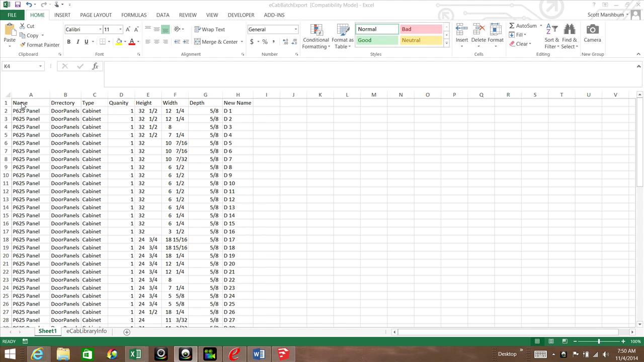This screenshot has width=644, height=362.
Task: Click the new sheet plus icon
Action: (127, 332)
